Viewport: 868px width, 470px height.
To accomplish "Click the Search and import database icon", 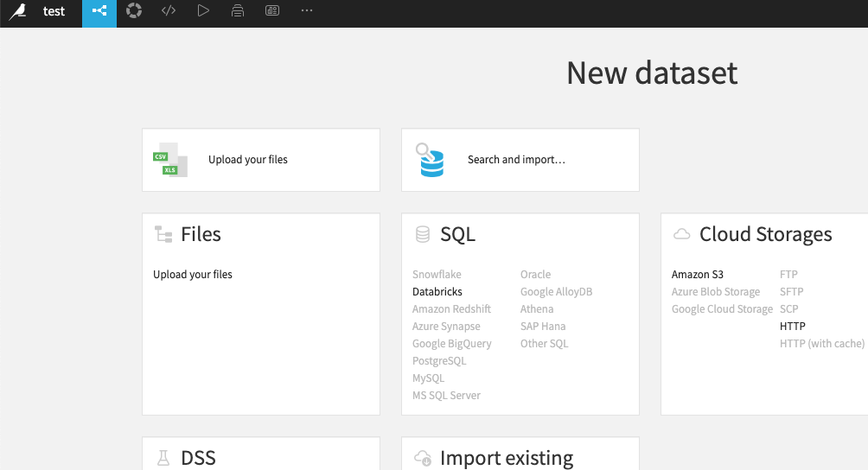I will point(430,160).
